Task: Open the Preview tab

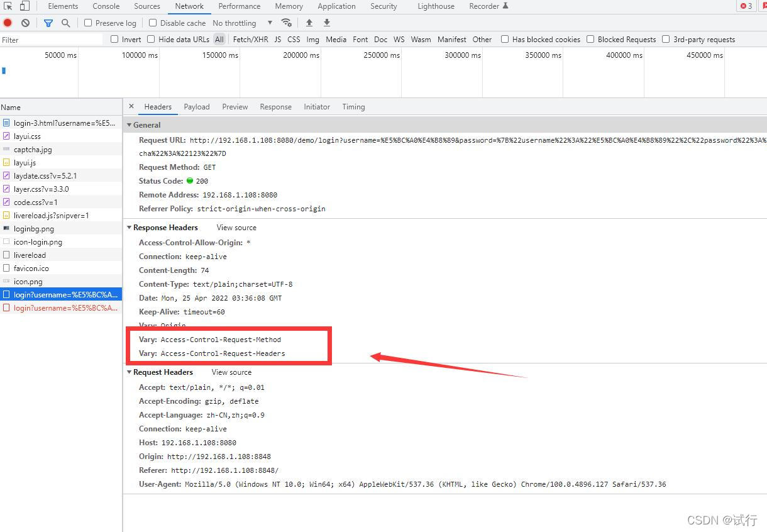Action: tap(235, 106)
